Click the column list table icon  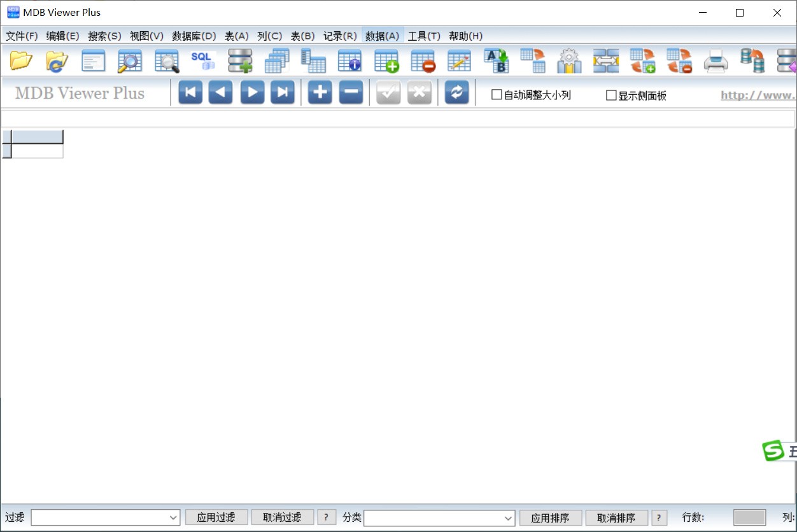313,61
